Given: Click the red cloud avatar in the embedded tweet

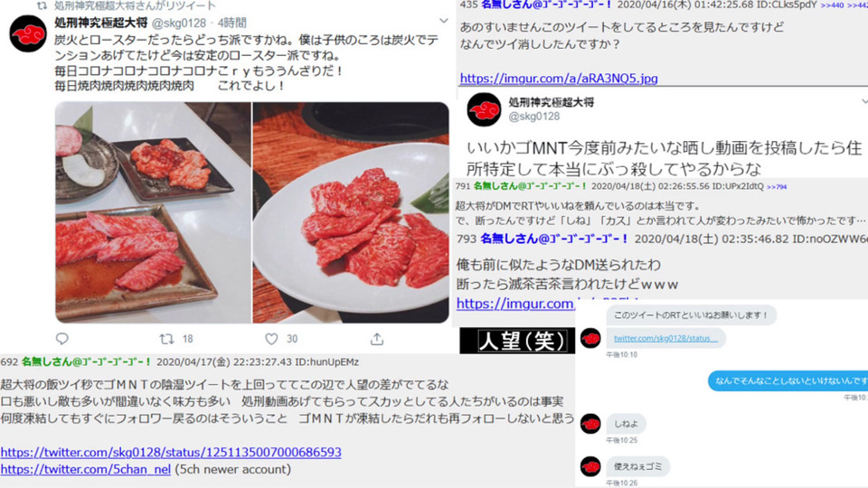Looking at the screenshot, I should (x=484, y=109).
